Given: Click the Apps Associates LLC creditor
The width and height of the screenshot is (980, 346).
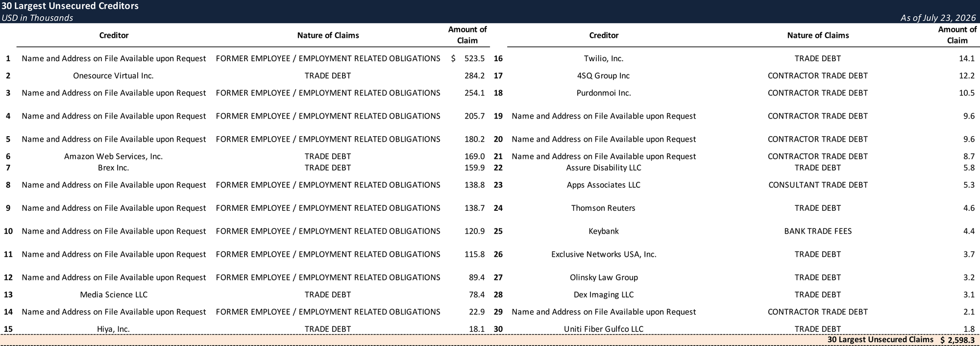Looking at the screenshot, I should [603, 185].
